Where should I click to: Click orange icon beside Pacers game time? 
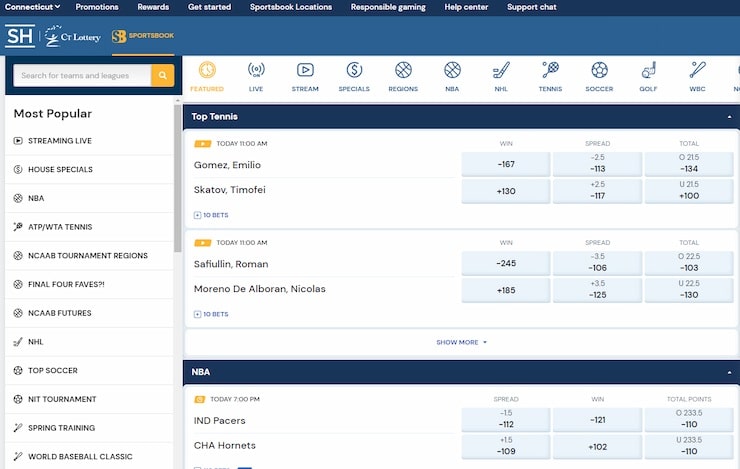[200, 399]
